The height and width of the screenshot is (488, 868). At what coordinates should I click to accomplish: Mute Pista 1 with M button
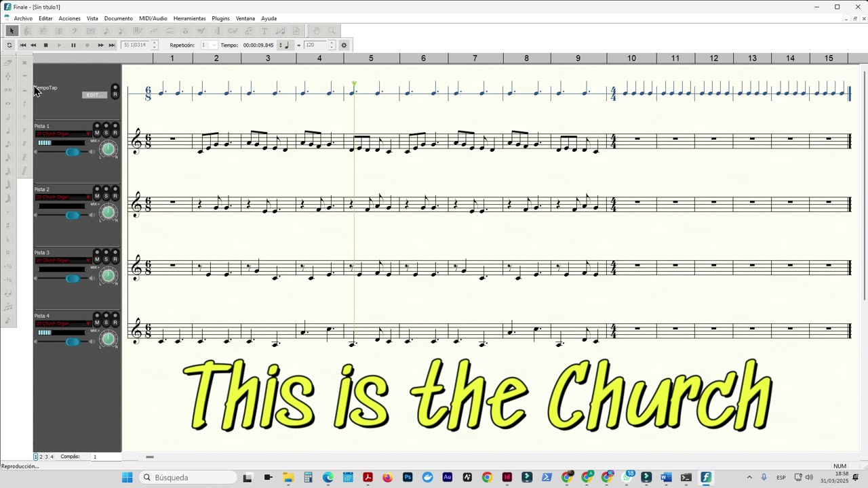(97, 133)
